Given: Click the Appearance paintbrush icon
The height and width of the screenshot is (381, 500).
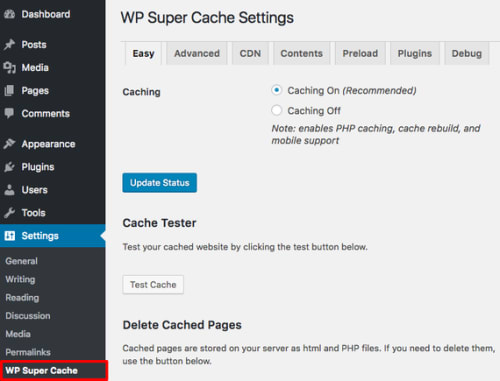Looking at the screenshot, I should tap(9, 144).
